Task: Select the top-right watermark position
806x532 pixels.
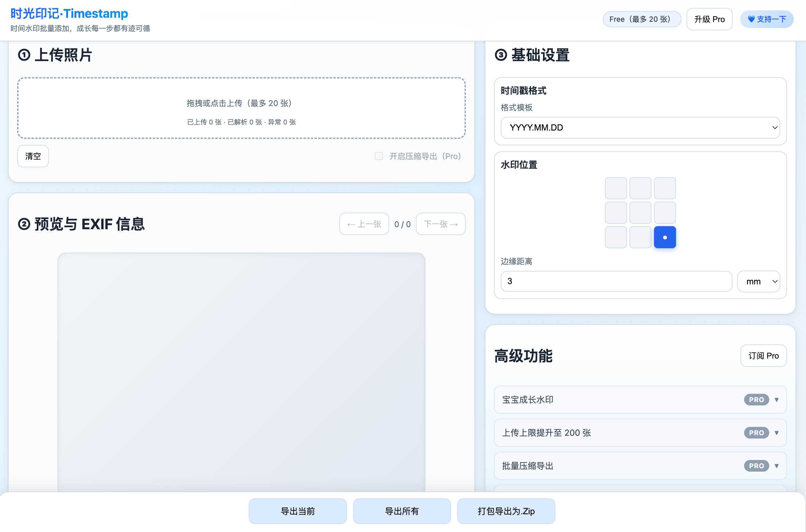Action: coord(664,188)
